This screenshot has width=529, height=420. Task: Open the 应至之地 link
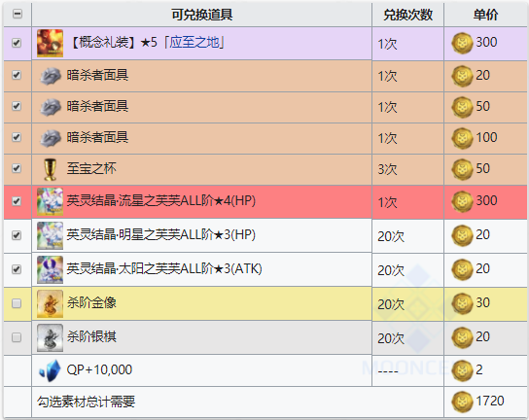pos(194,43)
